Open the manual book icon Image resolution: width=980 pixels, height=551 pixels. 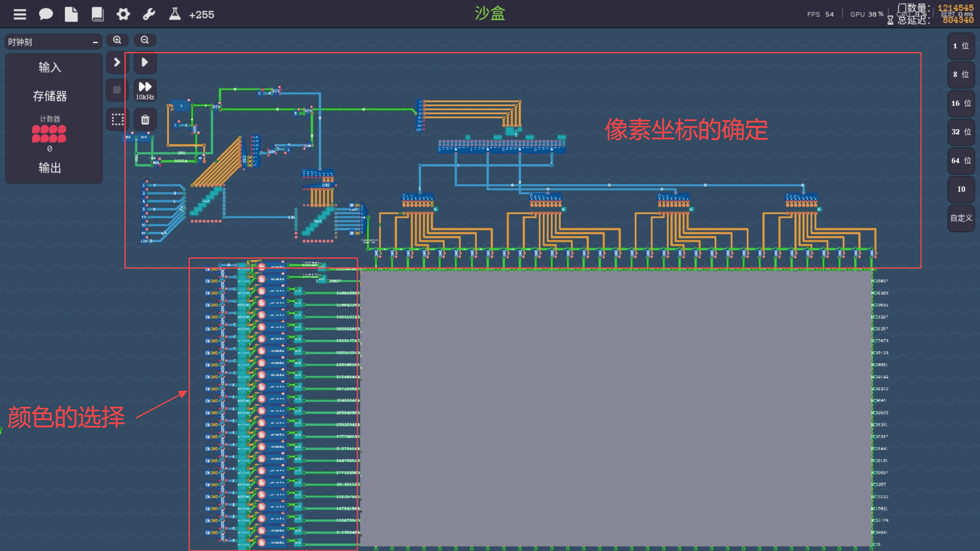[x=97, y=15]
